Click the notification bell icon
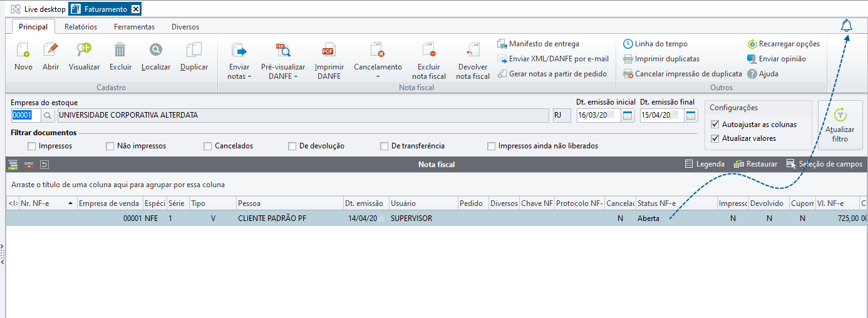 [847, 26]
